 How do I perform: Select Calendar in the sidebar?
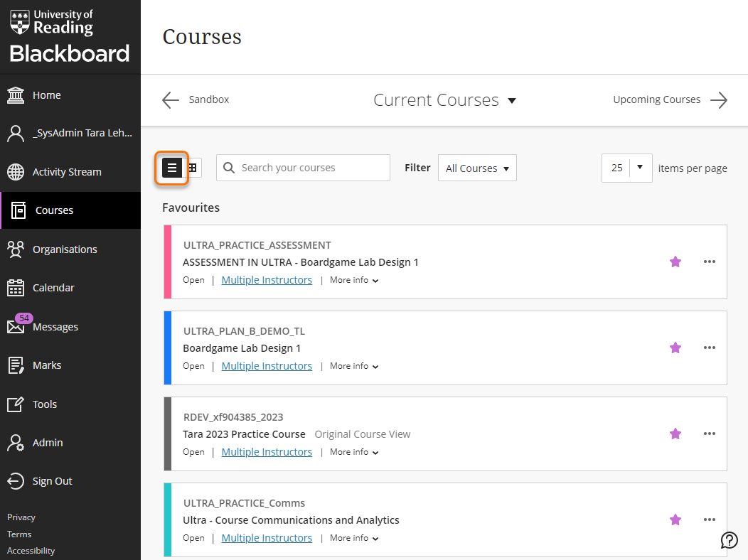[54, 287]
